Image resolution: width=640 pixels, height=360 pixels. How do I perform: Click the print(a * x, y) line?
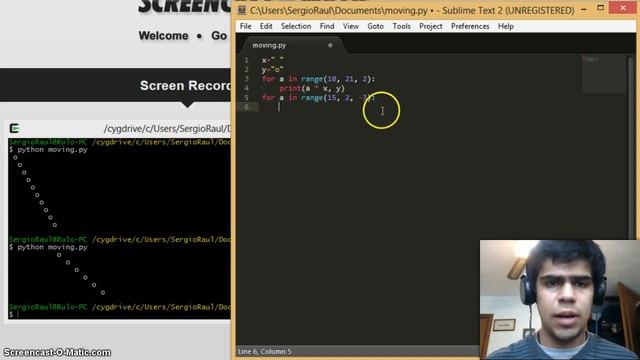coord(312,88)
